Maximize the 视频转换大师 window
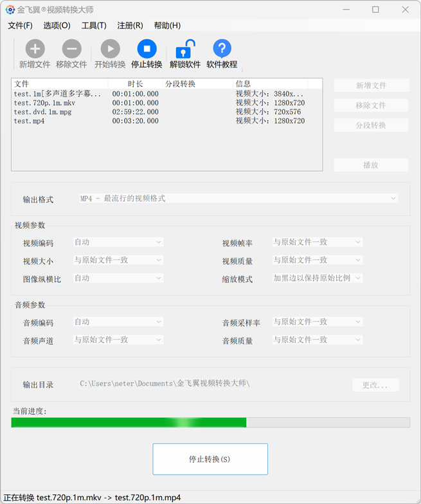 (375, 10)
